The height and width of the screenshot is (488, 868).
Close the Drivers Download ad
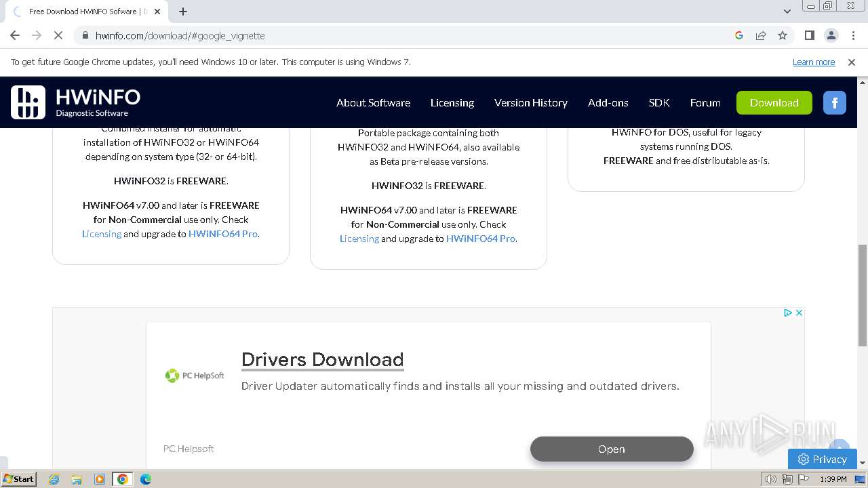pos(799,312)
